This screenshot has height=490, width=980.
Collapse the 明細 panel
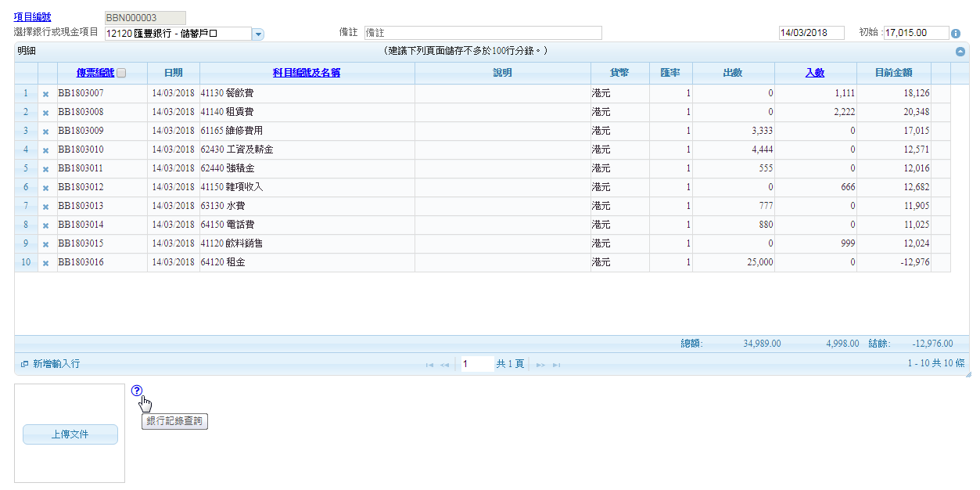(x=960, y=52)
